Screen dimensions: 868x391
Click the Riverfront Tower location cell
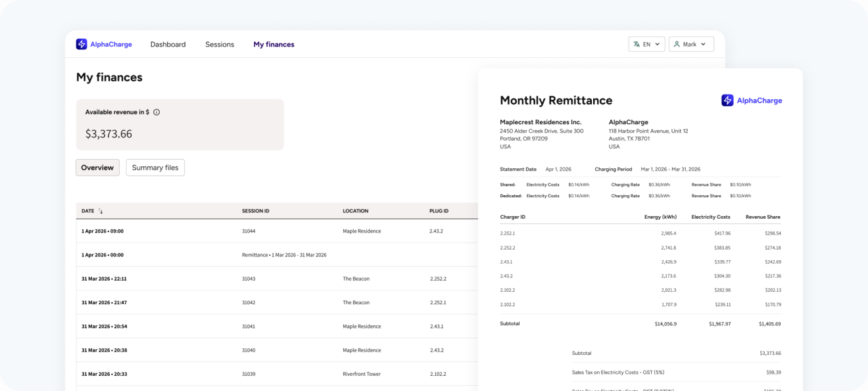click(x=362, y=374)
